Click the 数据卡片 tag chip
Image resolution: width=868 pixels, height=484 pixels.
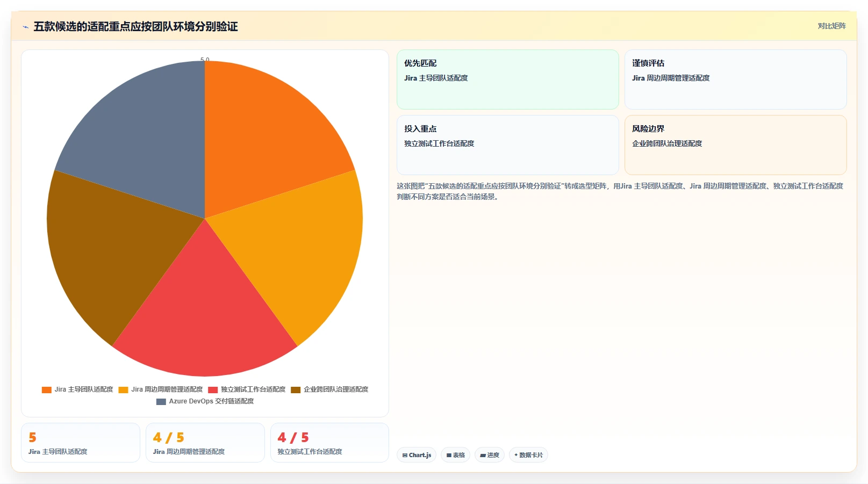(x=528, y=455)
